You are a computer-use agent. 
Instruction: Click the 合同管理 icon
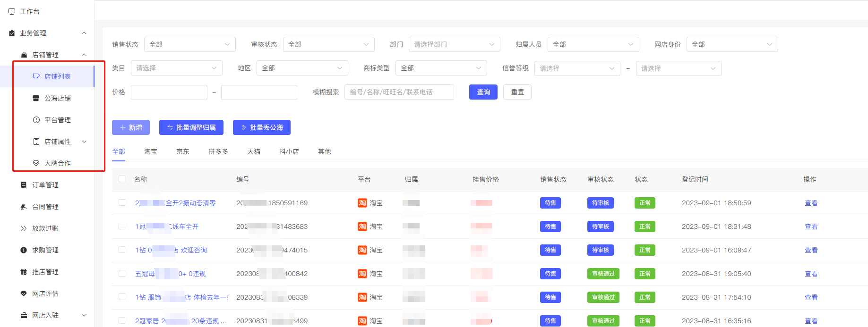24,207
